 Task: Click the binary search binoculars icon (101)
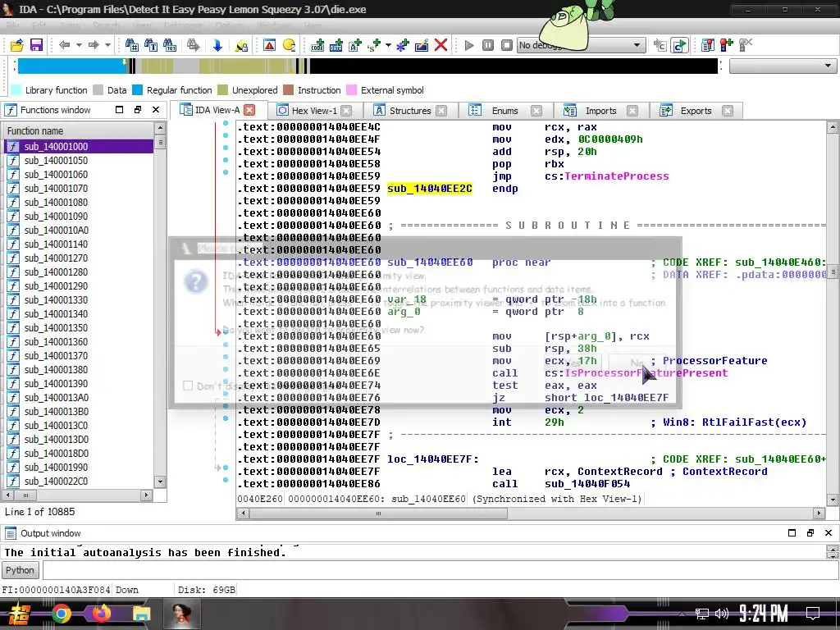[x=170, y=45]
